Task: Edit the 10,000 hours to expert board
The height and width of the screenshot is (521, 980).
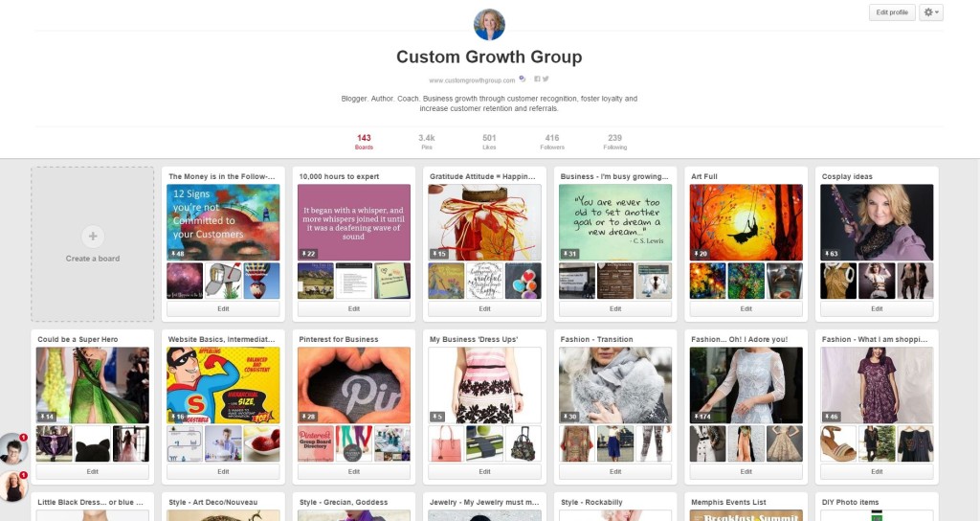Action: [x=354, y=309]
